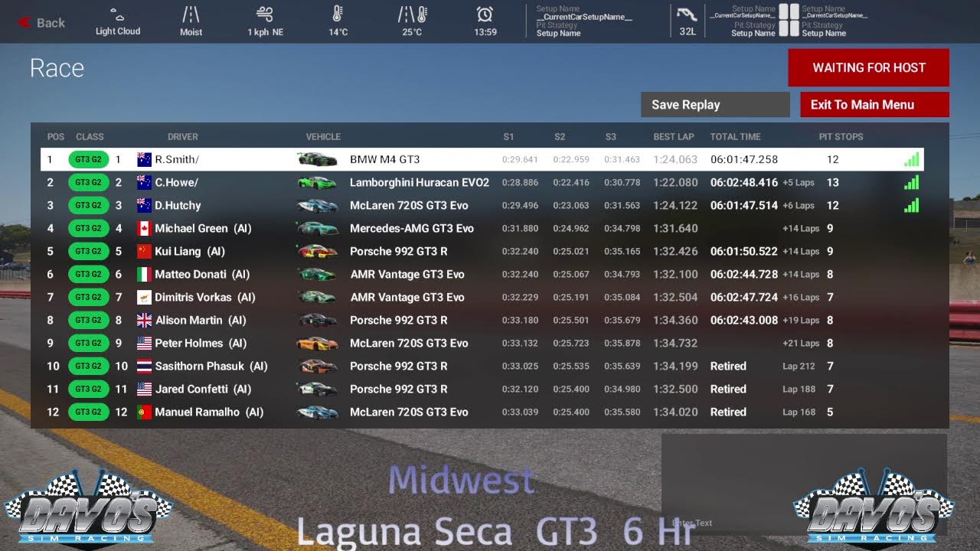Click S1 time 0:28.886
Viewport: 980px width, 551px height.
point(520,182)
